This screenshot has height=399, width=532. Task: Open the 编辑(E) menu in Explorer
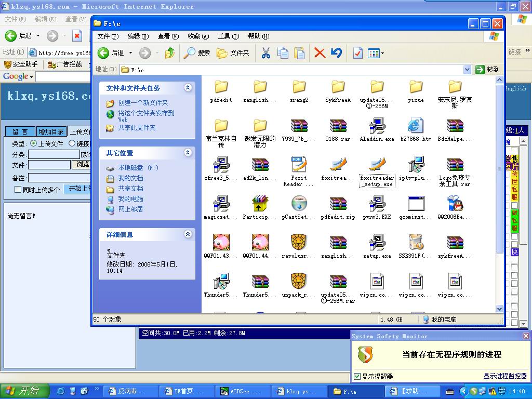(x=138, y=36)
